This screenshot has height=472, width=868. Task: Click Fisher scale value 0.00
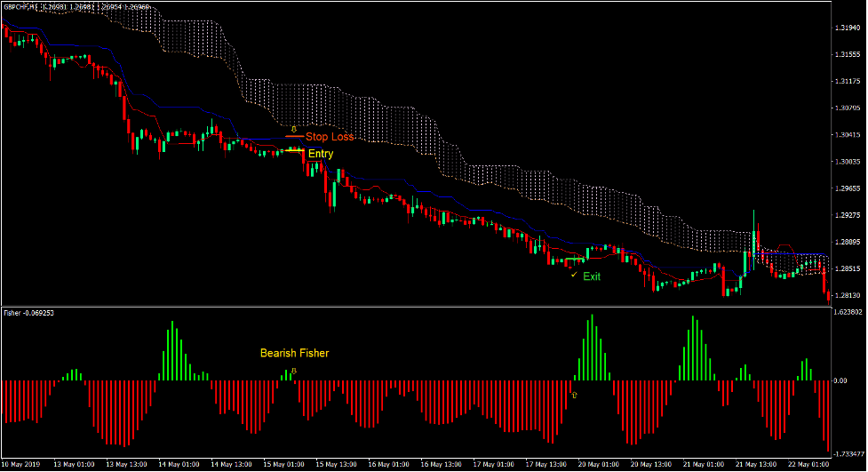coord(840,380)
